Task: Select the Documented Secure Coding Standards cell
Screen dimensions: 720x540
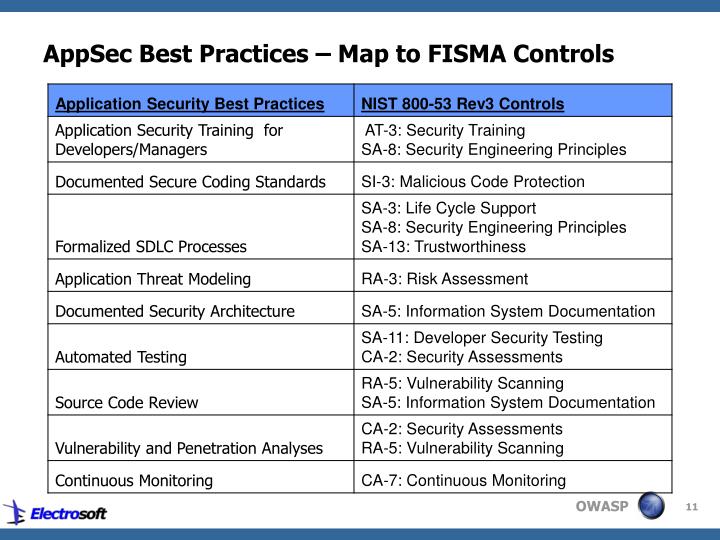Action: click(201, 178)
